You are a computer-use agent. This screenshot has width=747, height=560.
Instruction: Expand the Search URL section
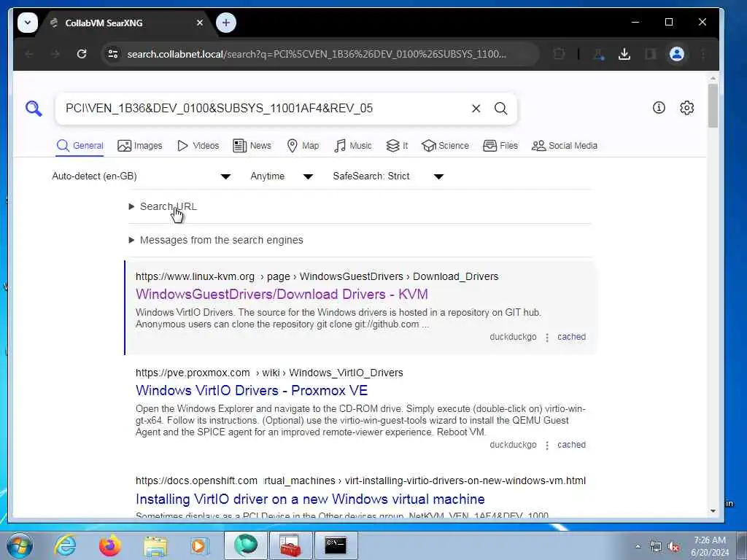point(163,206)
